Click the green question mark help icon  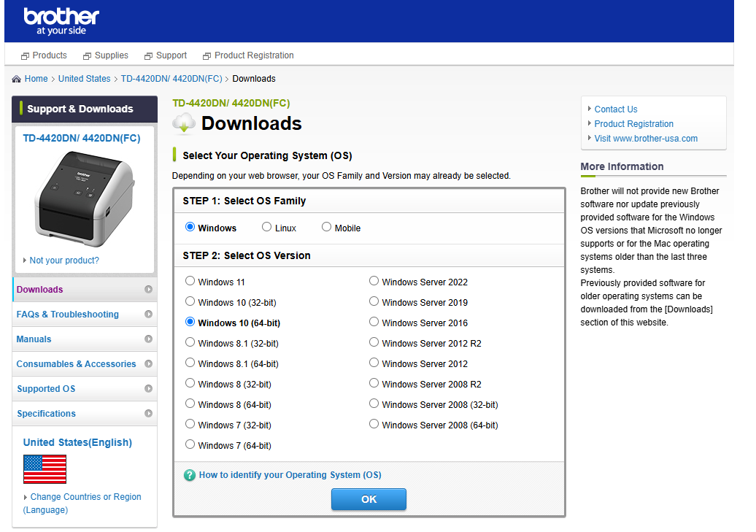tap(190, 475)
